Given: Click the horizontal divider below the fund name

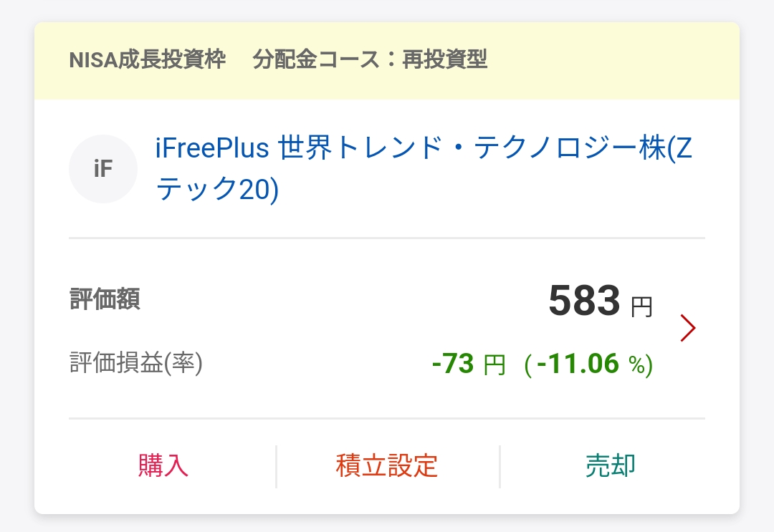Looking at the screenshot, I should point(387,238).
